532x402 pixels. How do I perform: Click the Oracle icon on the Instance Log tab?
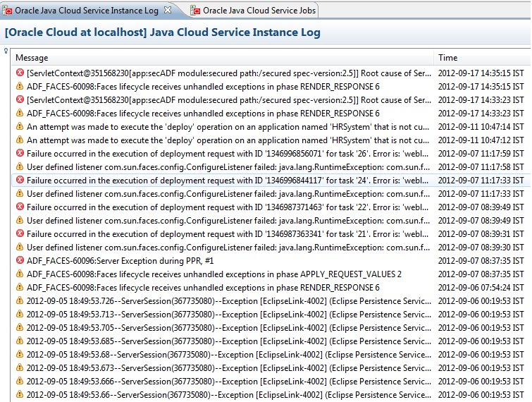pyautogui.click(x=7, y=11)
